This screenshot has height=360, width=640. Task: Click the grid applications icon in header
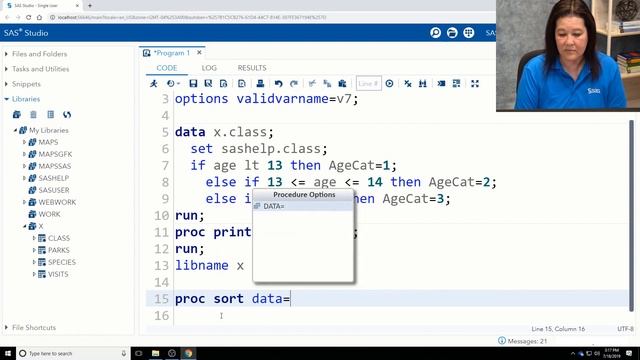click(469, 33)
